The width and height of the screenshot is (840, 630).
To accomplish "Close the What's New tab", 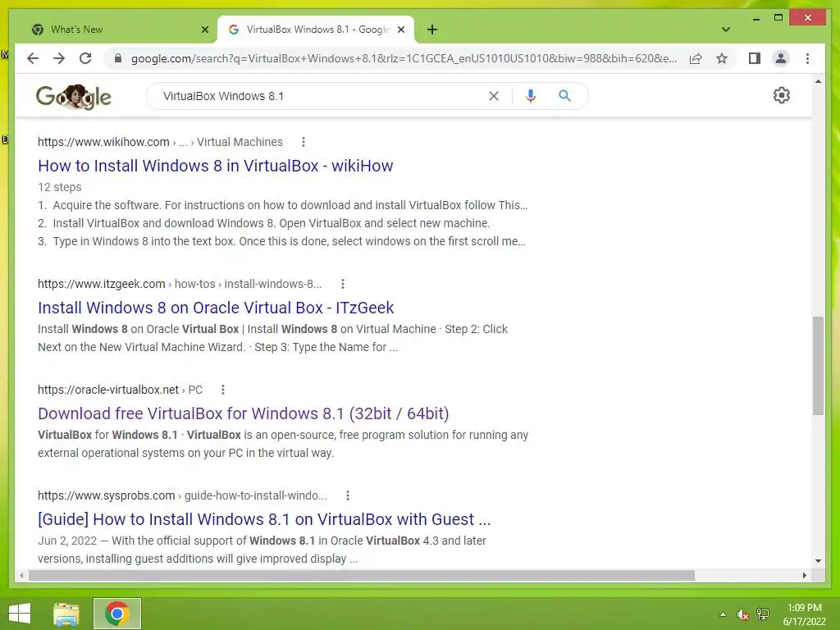I will [204, 30].
